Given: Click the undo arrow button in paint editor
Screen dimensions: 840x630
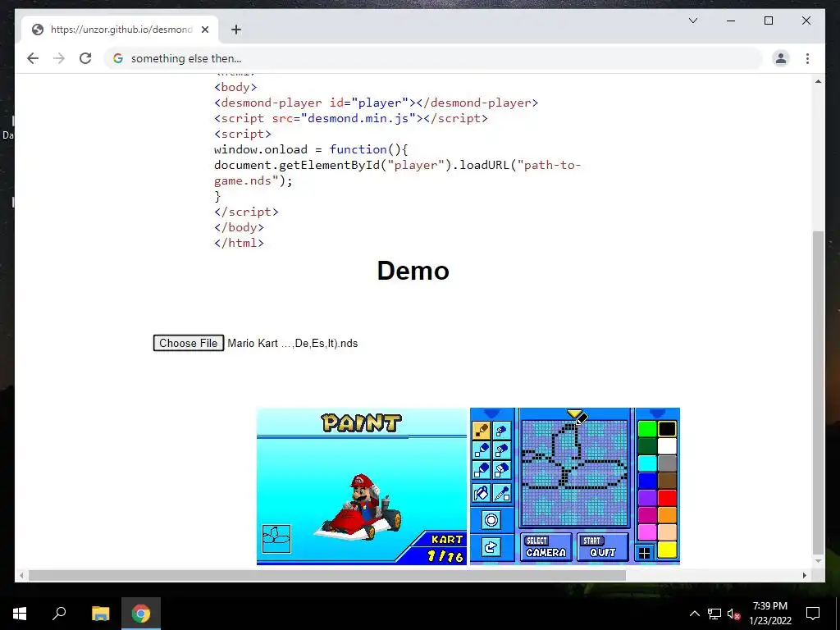Looking at the screenshot, I should pos(491,547).
